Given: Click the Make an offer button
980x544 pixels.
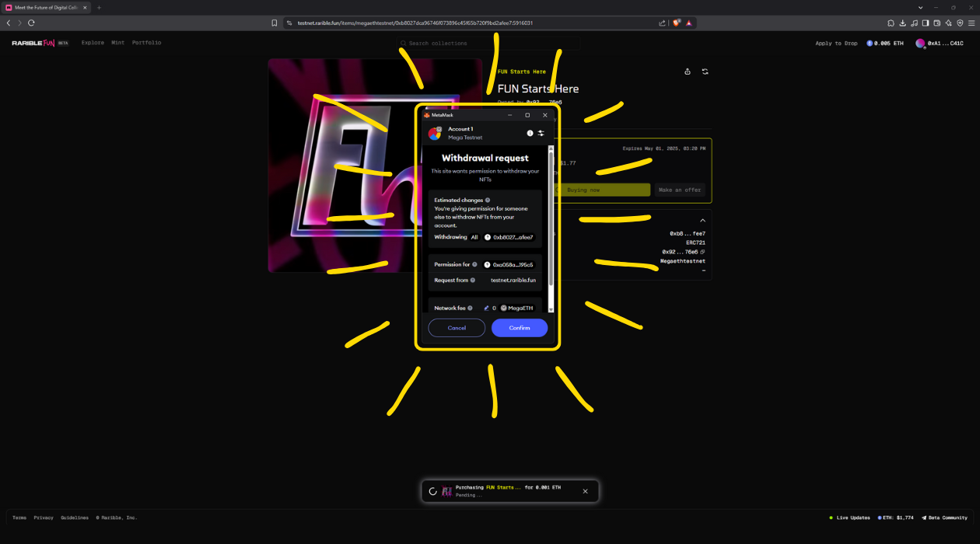Looking at the screenshot, I should (680, 190).
